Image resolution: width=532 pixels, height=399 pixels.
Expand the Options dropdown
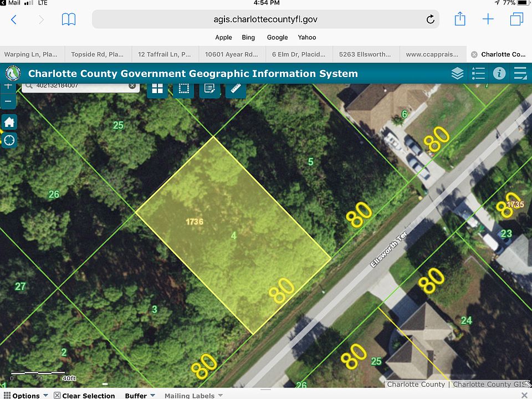(x=26, y=396)
